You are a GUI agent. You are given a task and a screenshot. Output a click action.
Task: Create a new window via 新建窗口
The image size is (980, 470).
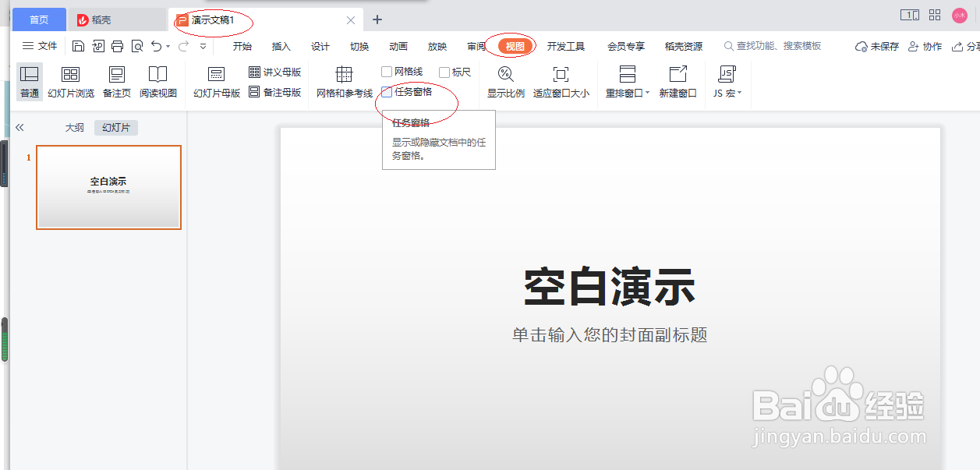pos(676,80)
